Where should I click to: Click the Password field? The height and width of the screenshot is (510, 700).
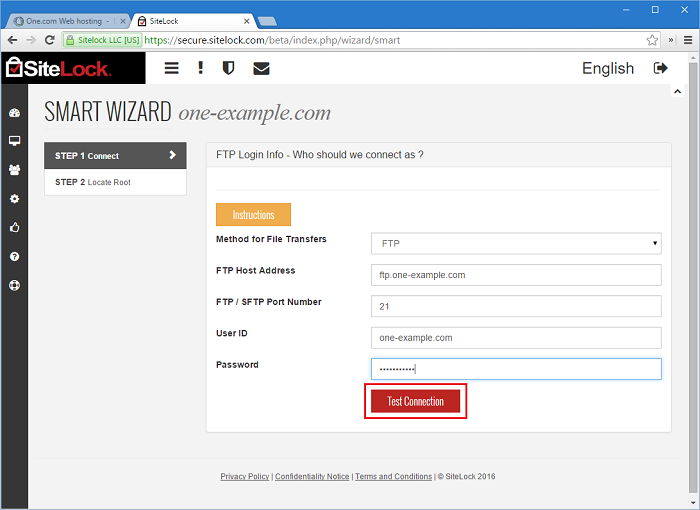click(x=516, y=369)
